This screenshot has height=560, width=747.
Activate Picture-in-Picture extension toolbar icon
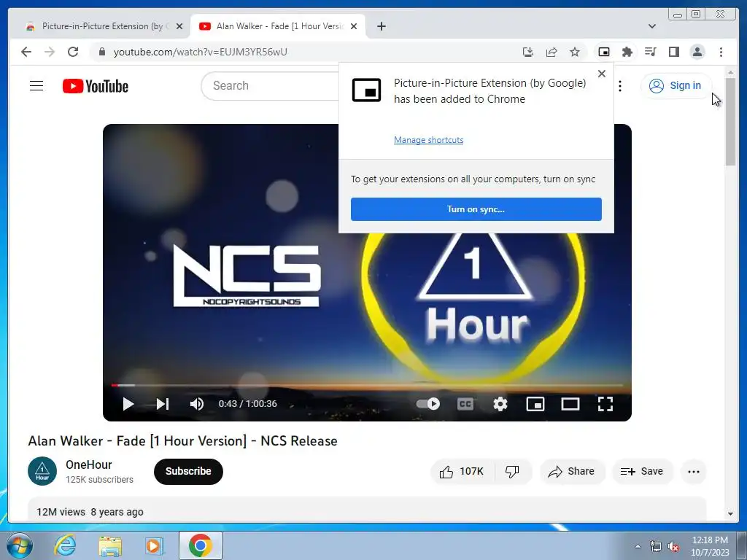point(603,52)
